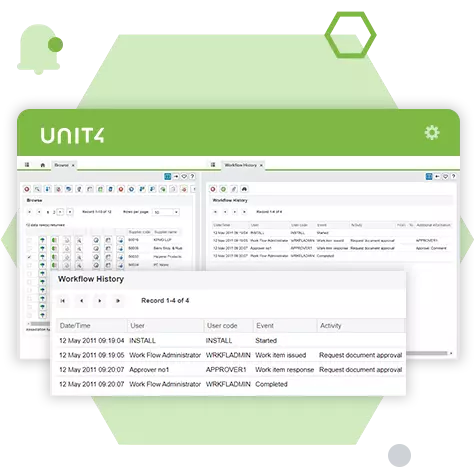
Task: Click next-record button in enlarged Workflow History card
Action: 100,301
